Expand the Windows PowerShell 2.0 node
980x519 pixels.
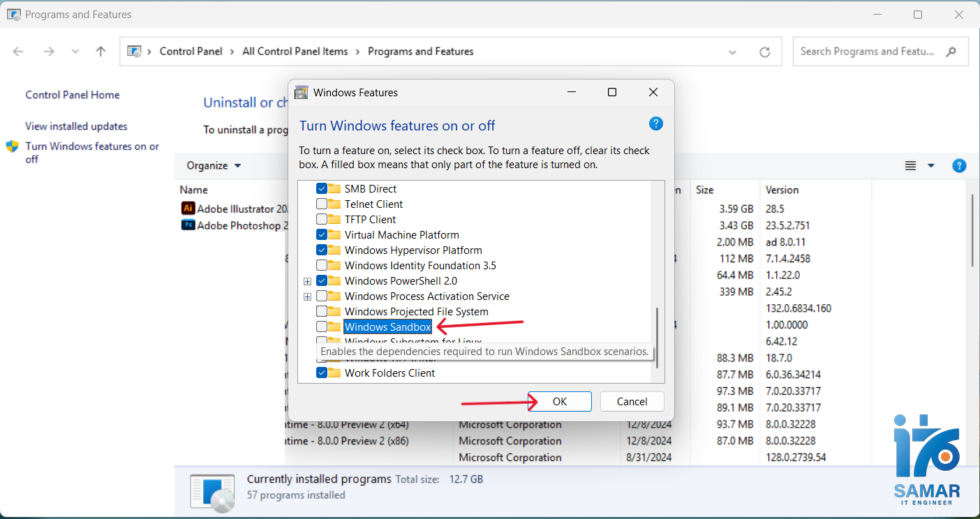(307, 281)
